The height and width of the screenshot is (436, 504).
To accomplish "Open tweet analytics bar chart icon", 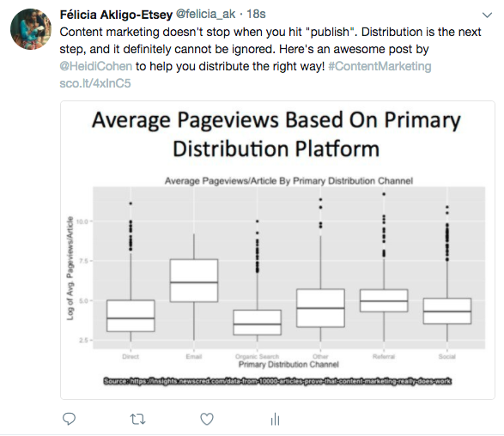I will (275, 420).
